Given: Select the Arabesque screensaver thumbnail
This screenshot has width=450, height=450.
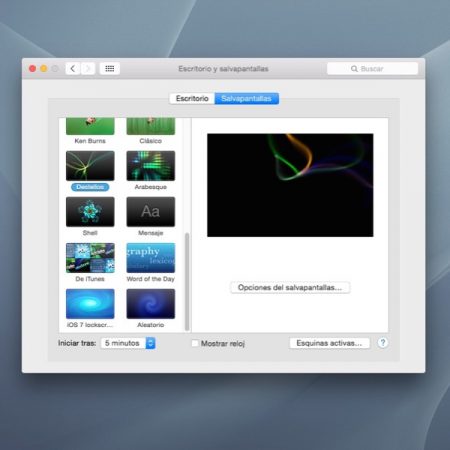Looking at the screenshot, I should pos(151,166).
